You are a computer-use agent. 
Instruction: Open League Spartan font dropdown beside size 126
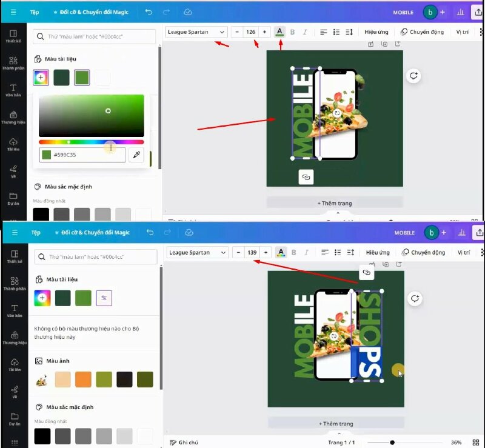[x=196, y=32]
